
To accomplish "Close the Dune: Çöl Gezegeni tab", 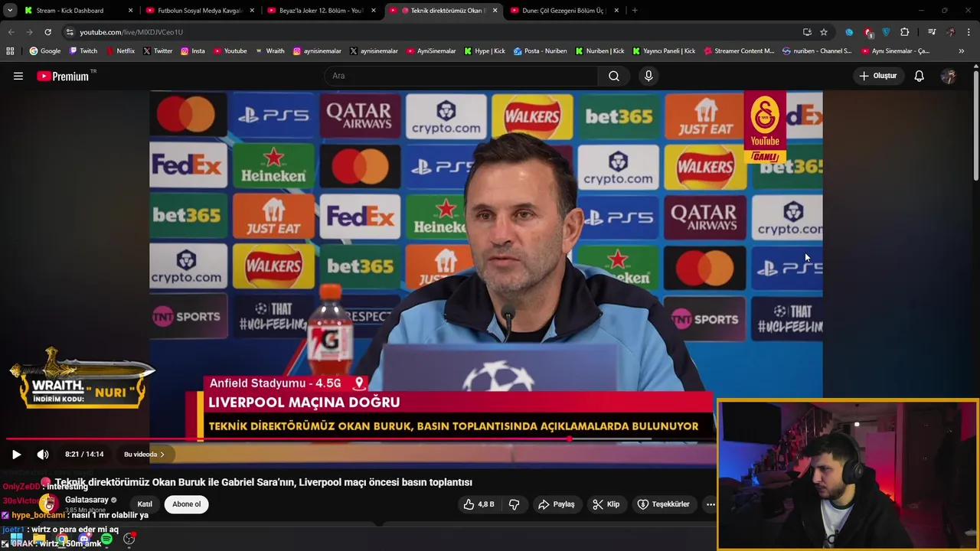I will pos(616,11).
